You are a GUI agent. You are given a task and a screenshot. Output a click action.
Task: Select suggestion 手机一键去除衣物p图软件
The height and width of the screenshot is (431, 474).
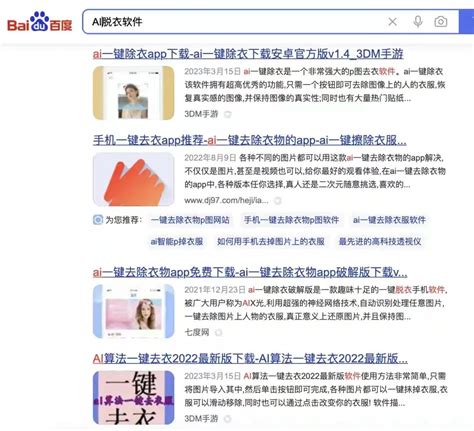point(292,220)
